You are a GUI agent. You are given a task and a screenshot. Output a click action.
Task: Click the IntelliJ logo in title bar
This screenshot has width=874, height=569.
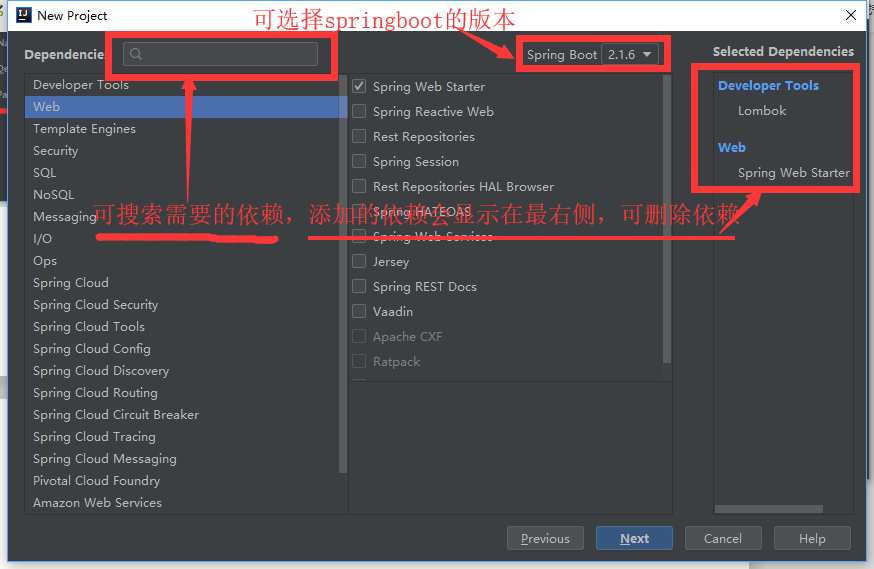coord(23,15)
